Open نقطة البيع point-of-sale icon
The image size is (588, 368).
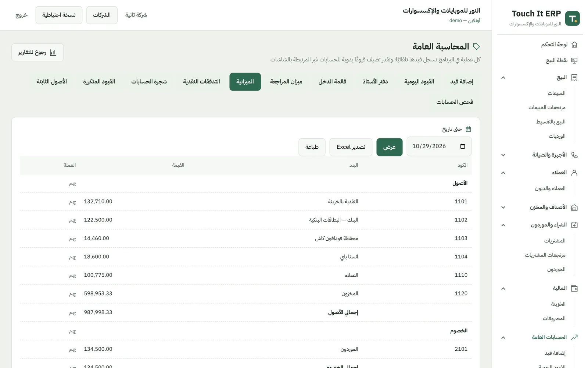tap(574, 60)
